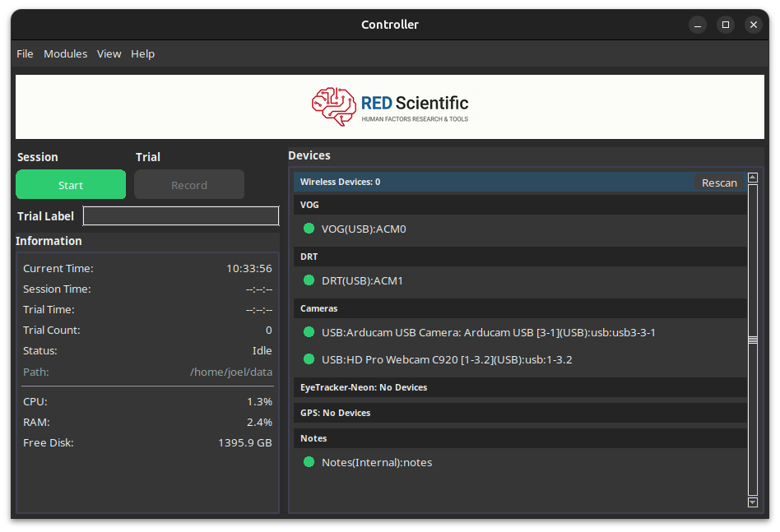Click the green indicator next to Notes(Internal):notes

309,462
